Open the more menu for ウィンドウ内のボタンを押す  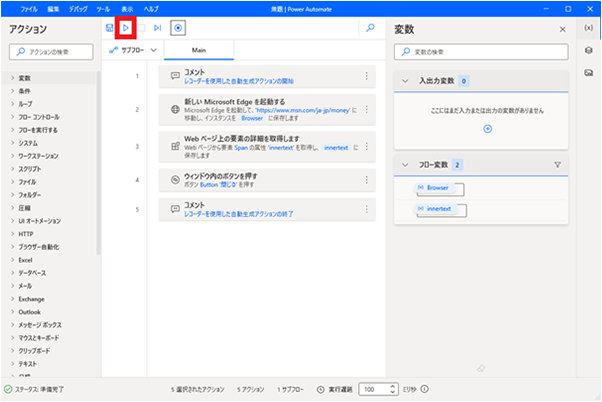pyautogui.click(x=367, y=180)
